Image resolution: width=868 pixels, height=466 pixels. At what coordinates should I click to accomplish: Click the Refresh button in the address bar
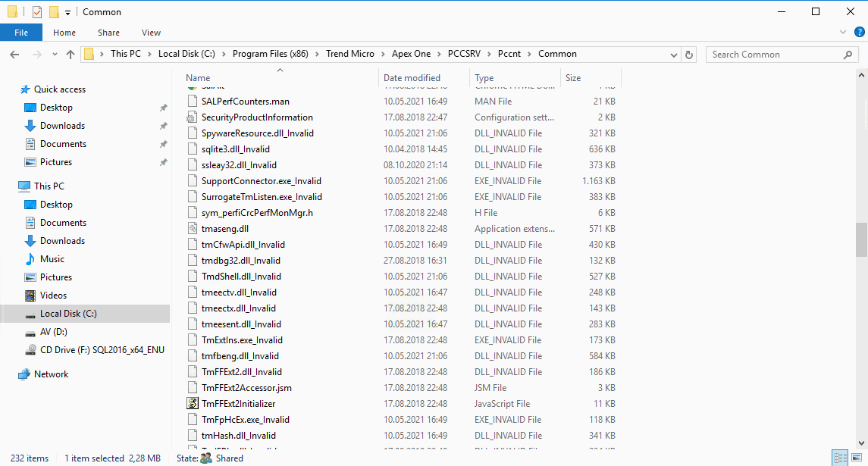(x=689, y=55)
